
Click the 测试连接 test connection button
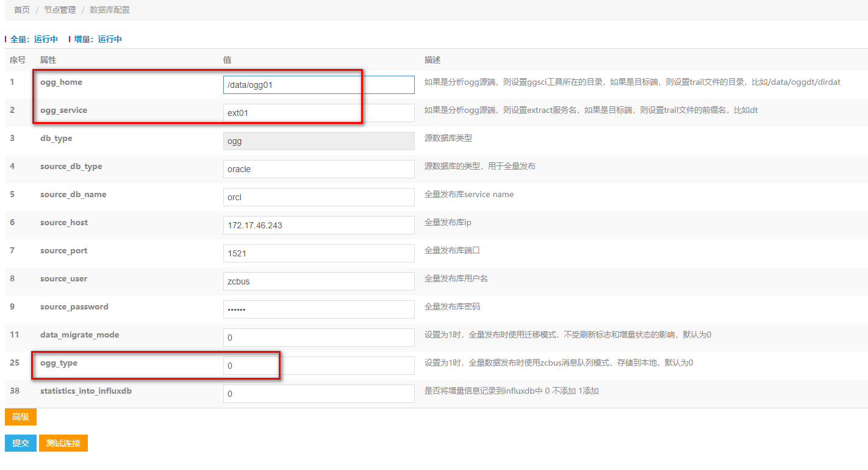click(63, 443)
